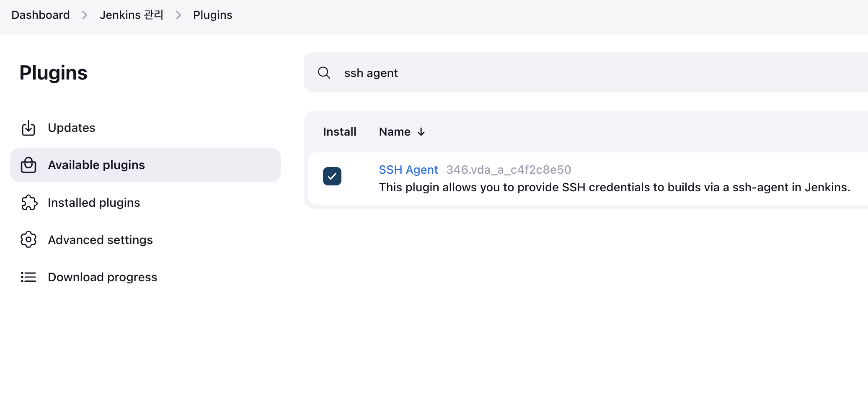Select Available plugins in sidebar
Image resolution: width=868 pixels, height=406 pixels.
point(145,165)
